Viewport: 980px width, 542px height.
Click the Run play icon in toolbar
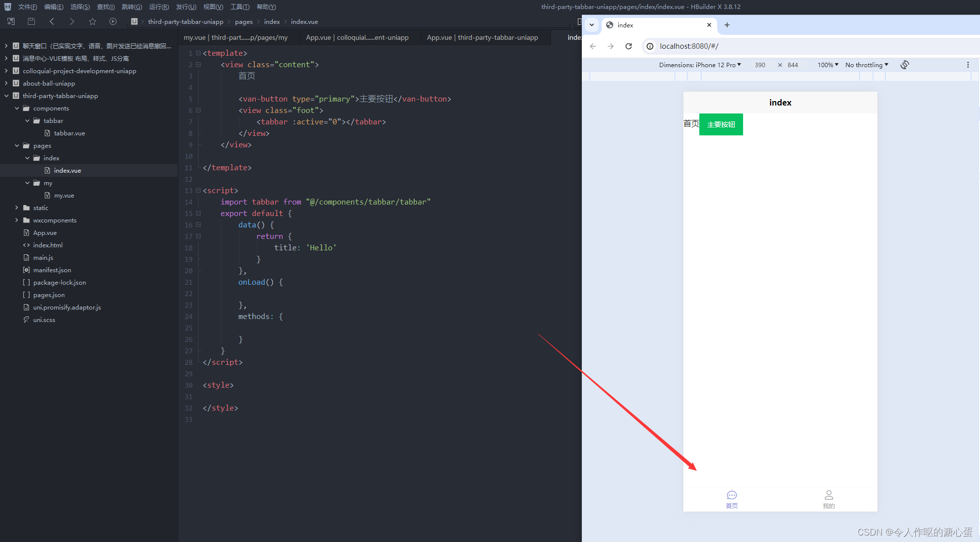click(113, 21)
